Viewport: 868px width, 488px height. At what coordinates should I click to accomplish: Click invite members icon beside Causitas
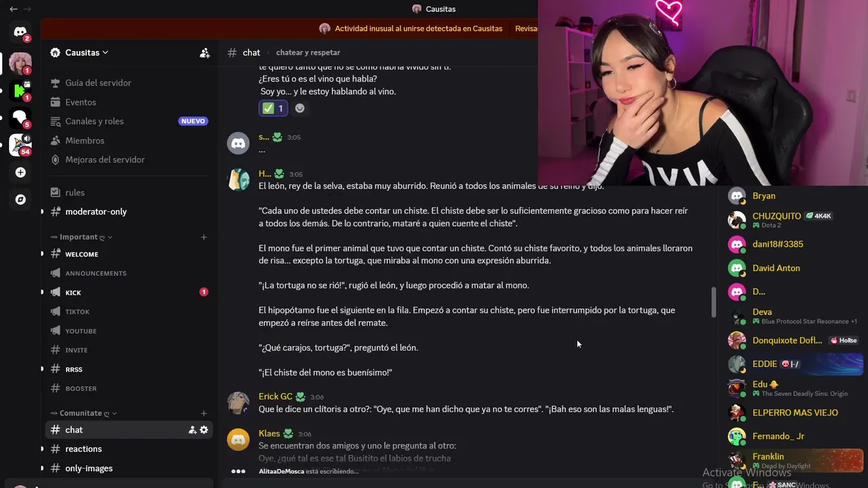click(204, 52)
